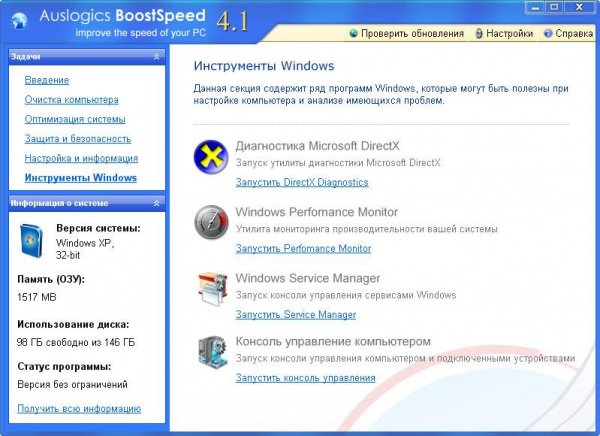This screenshot has height=436, width=600.
Task: Launch Запустить Service Manager link
Action: 296,315
